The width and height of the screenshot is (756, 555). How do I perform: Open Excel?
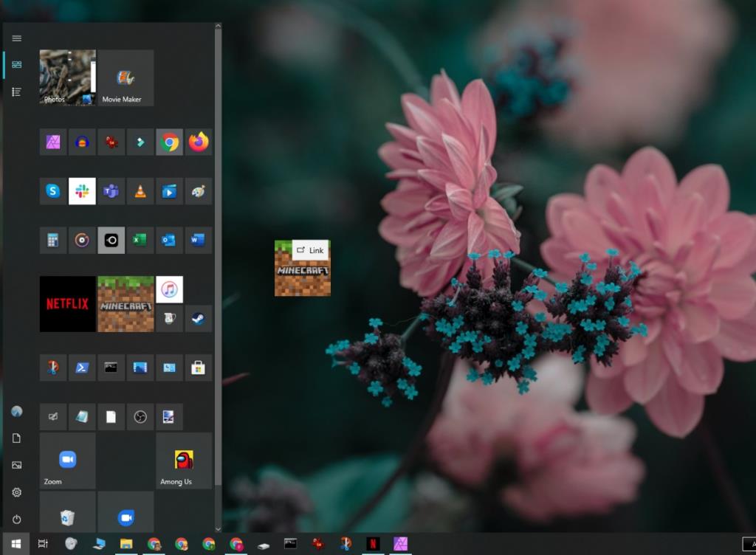[140, 239]
